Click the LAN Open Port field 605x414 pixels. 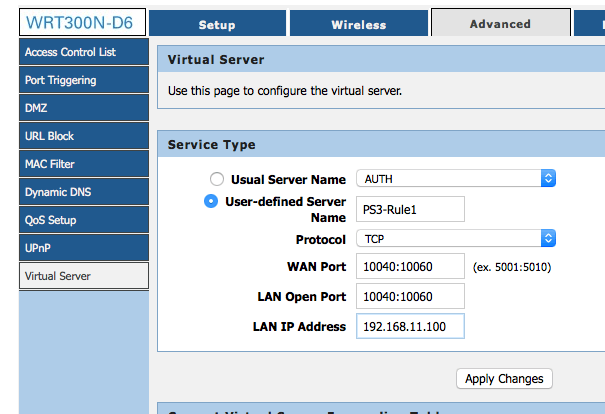(410, 296)
